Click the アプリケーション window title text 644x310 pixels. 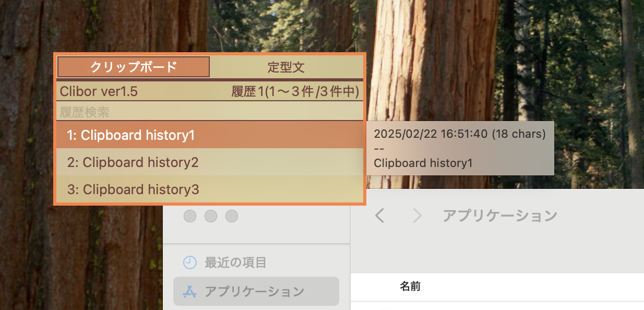coord(500,215)
